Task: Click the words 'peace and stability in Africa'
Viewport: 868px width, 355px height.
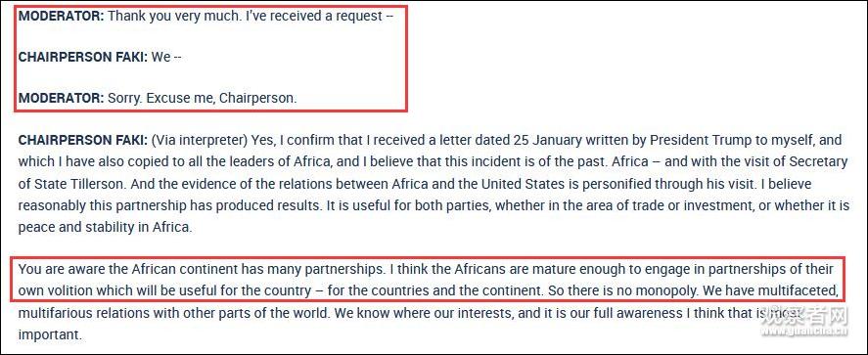Action: pos(105,227)
